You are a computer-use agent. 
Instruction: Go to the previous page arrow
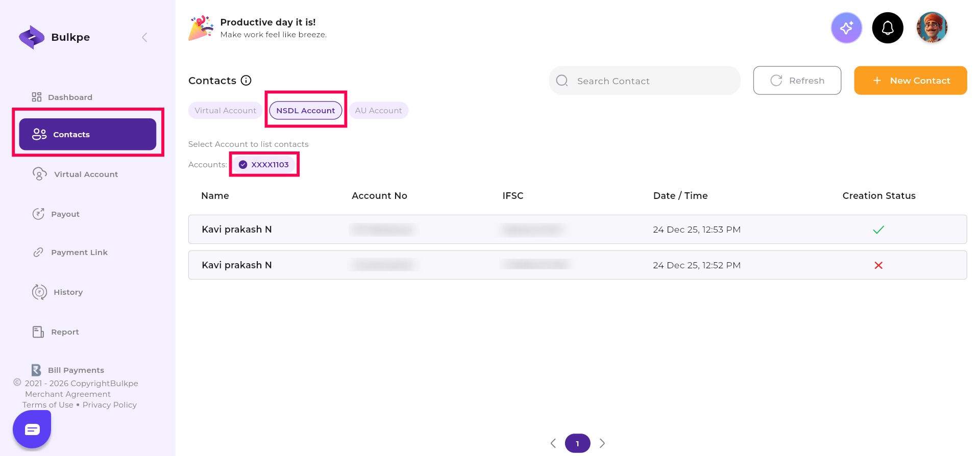(553, 443)
